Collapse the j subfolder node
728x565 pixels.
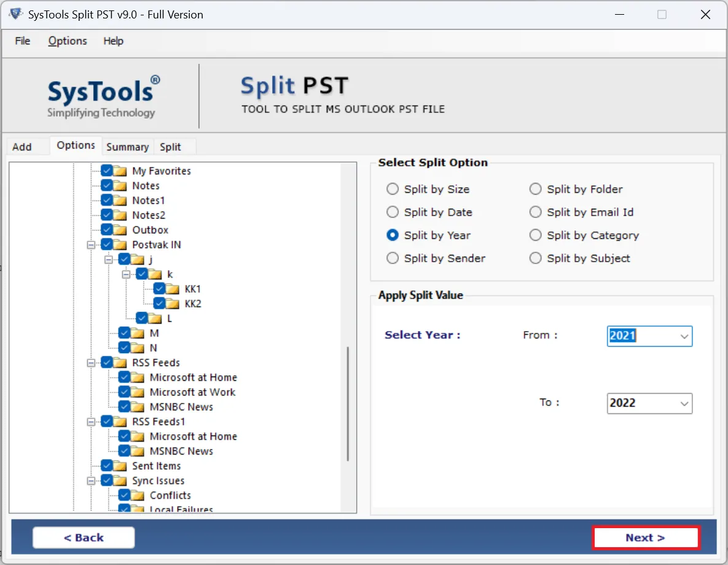(109, 260)
